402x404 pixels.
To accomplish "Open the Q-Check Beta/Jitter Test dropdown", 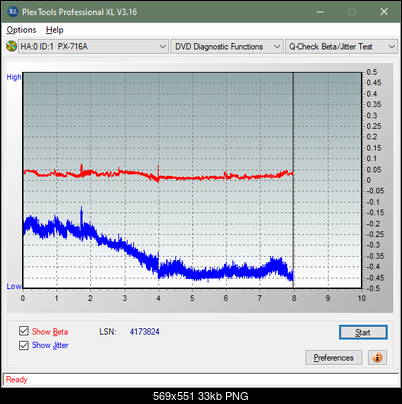I will pyautogui.click(x=341, y=47).
